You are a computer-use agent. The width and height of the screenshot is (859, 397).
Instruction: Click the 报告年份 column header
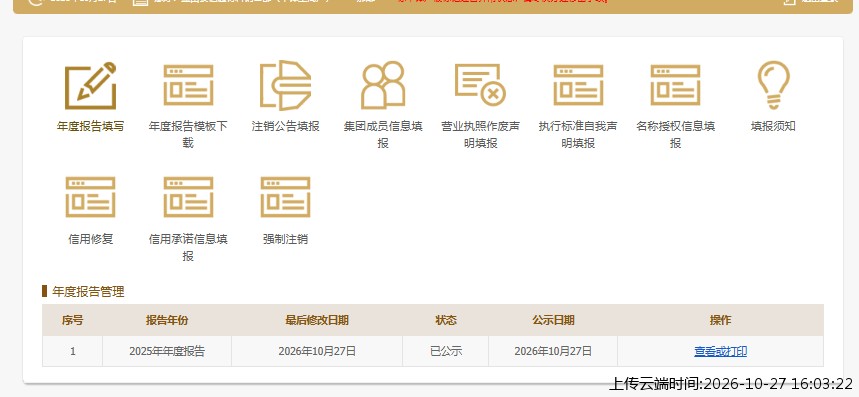[167, 320]
